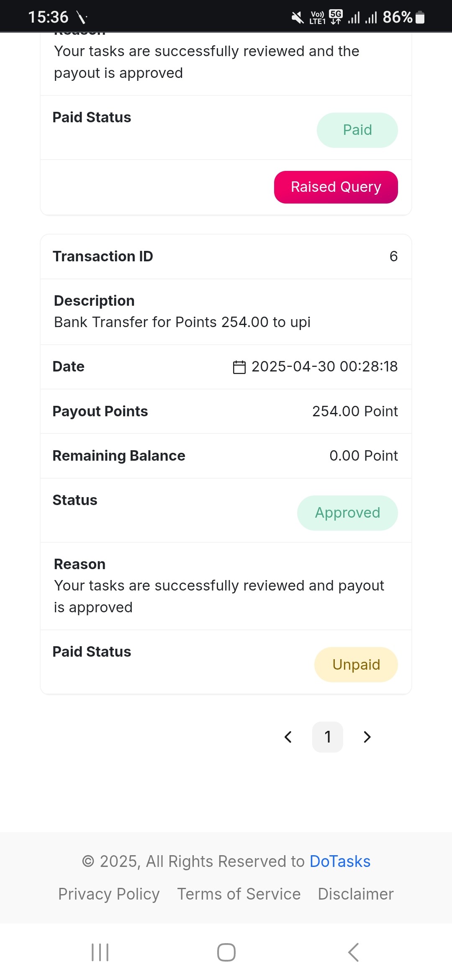Open the Disclaimer link
Viewport: 452px width, 980px height.
tap(356, 894)
